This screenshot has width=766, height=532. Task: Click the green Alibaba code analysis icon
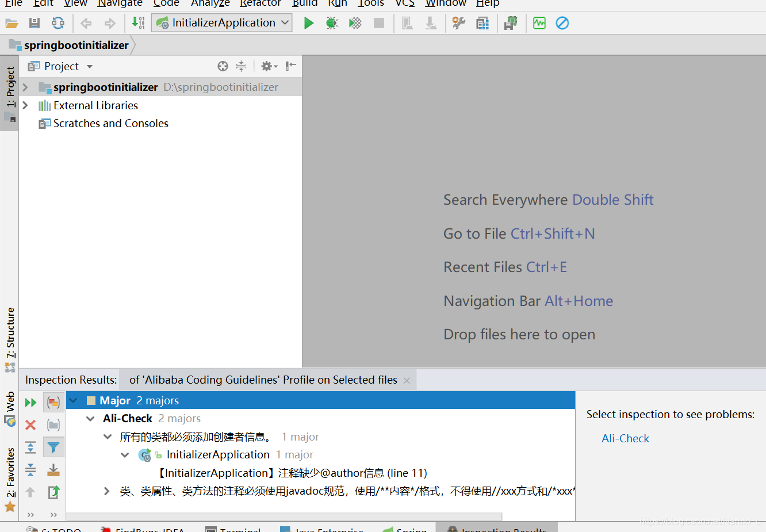tap(539, 23)
